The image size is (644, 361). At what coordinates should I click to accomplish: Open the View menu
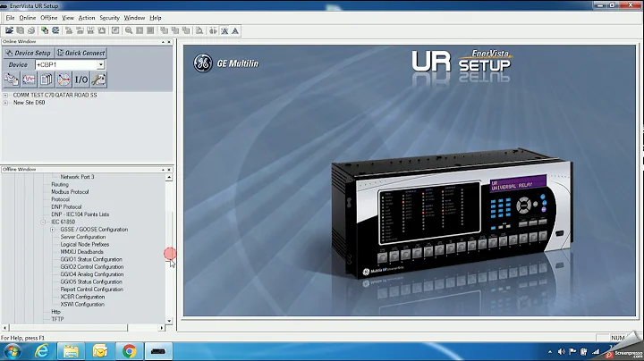tap(68, 18)
